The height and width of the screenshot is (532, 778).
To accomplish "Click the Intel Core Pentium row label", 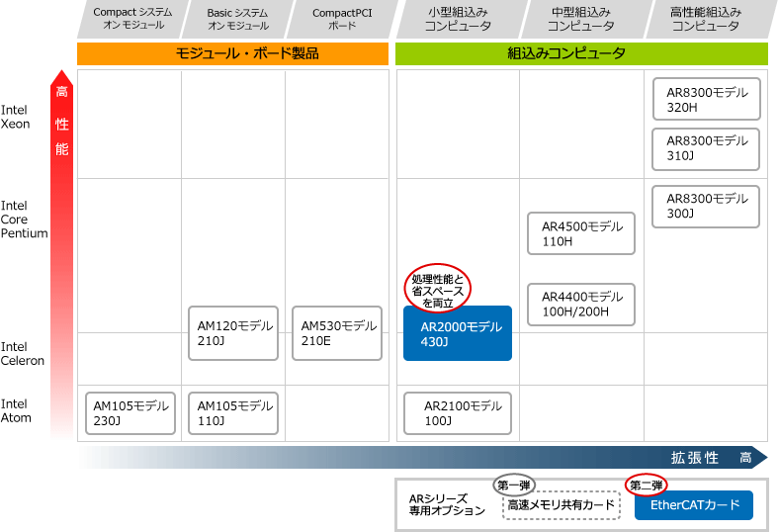I will [24, 220].
